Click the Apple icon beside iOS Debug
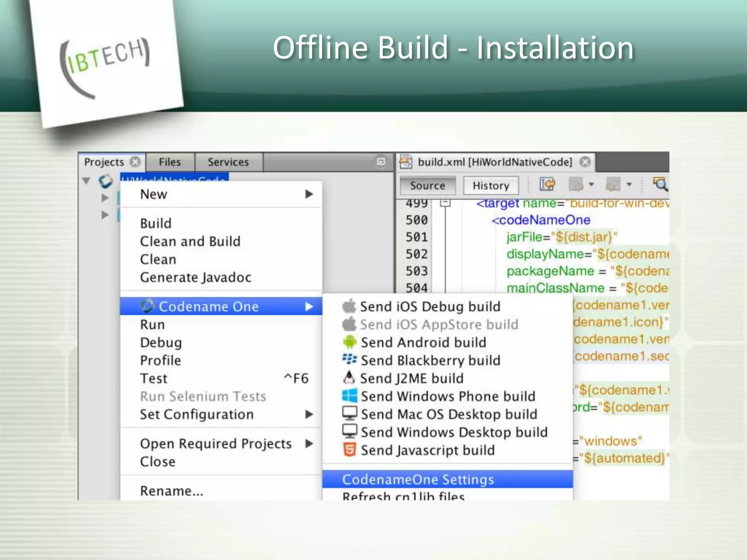Viewport: 747px width, 560px height. (349, 306)
